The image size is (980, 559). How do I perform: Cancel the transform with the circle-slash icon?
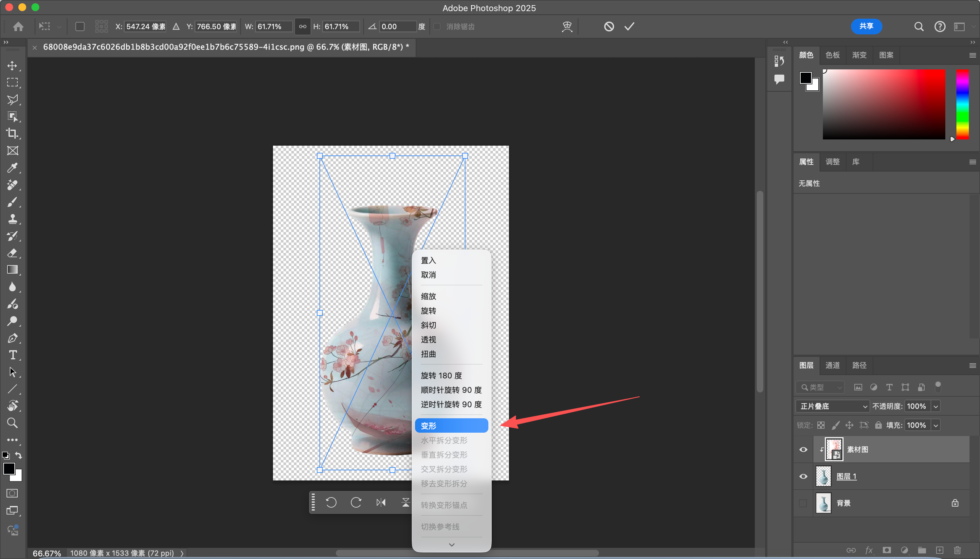click(x=609, y=27)
